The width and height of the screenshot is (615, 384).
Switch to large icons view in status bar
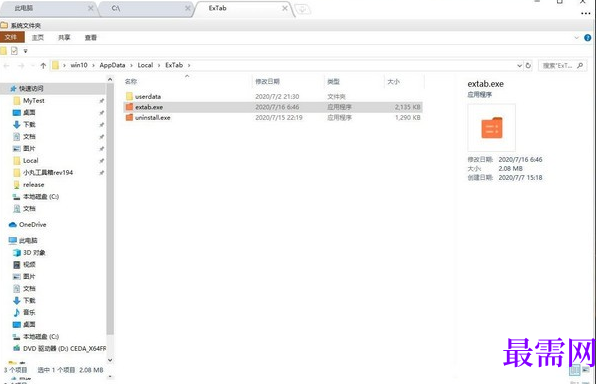[x=586, y=370]
